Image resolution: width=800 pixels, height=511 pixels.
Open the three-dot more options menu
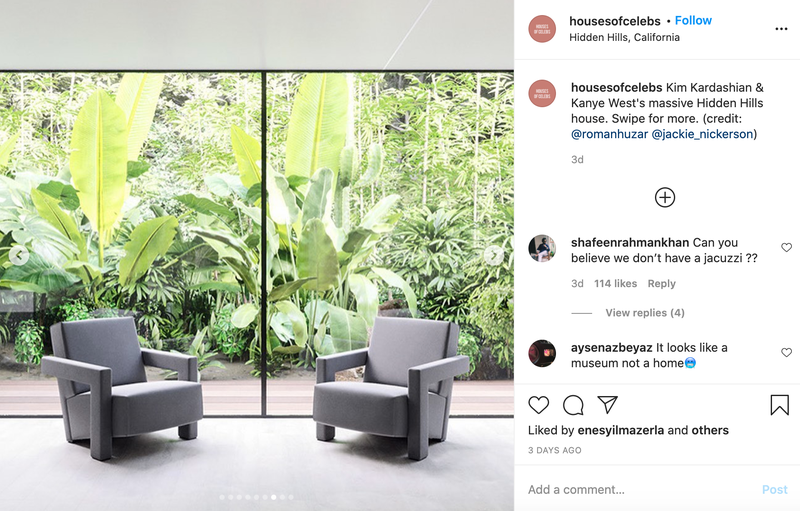pyautogui.click(x=781, y=29)
